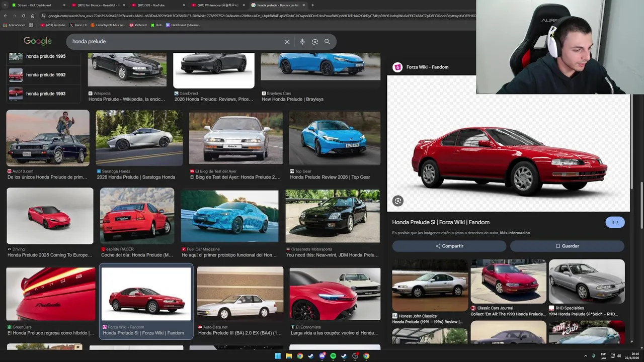Go back with the browser back arrow
The width and height of the screenshot is (644, 362).
[5, 16]
